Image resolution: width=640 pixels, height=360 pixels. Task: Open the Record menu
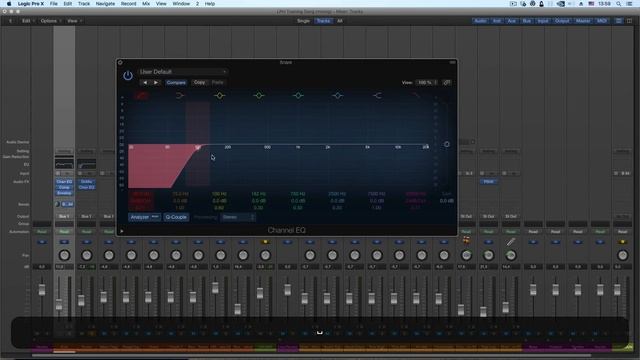[128, 4]
